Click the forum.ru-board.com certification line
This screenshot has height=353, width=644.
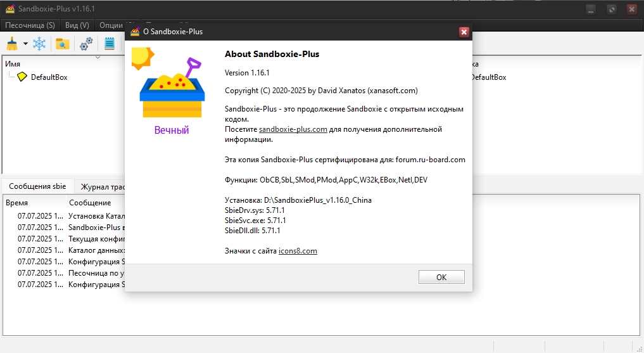(x=345, y=160)
